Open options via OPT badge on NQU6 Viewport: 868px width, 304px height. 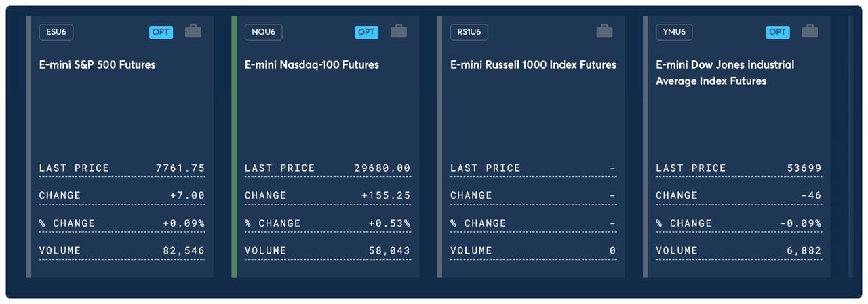point(367,32)
